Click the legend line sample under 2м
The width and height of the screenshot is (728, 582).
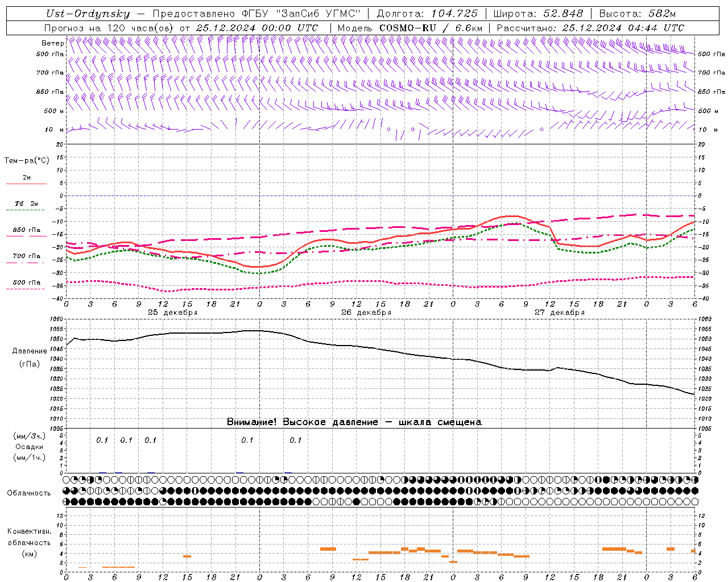(26, 184)
